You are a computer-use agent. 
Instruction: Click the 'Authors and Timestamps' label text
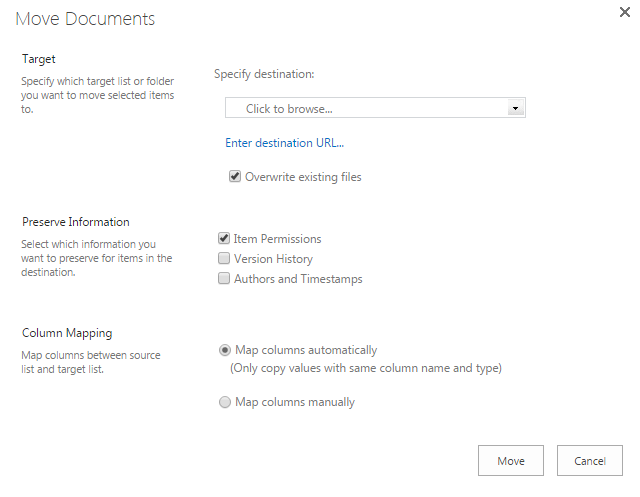(298, 279)
